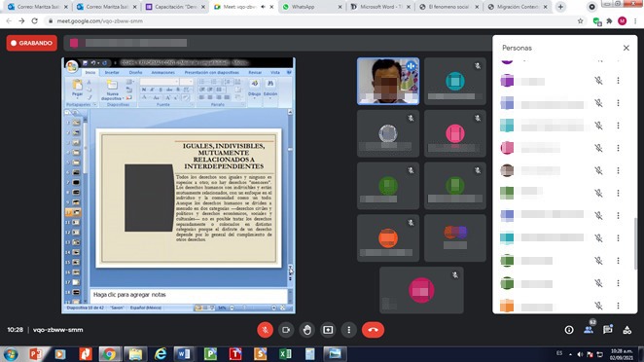Image resolution: width=644 pixels, height=362 pixels.
Task: Close the Personas panel
Action: [626, 48]
